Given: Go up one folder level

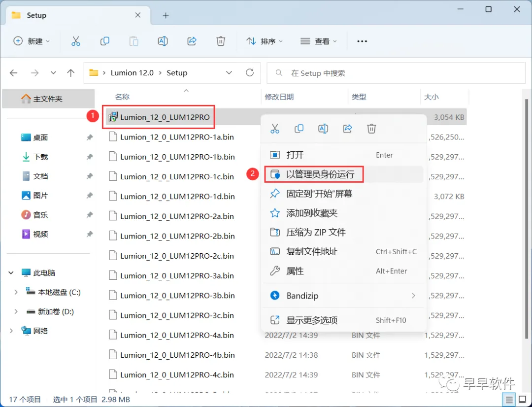Looking at the screenshot, I should pos(70,73).
